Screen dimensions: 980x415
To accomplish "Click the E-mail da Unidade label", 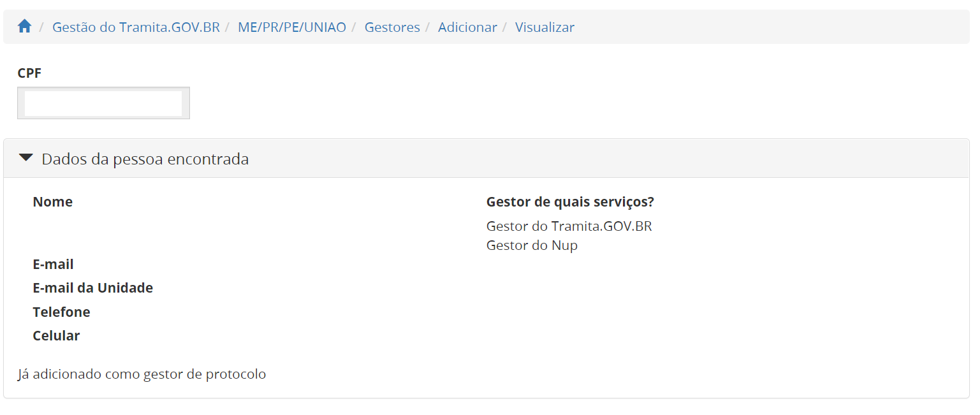I will pos(92,288).
